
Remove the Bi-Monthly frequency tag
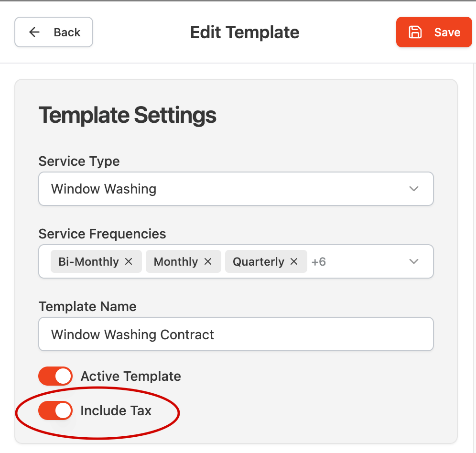(129, 261)
